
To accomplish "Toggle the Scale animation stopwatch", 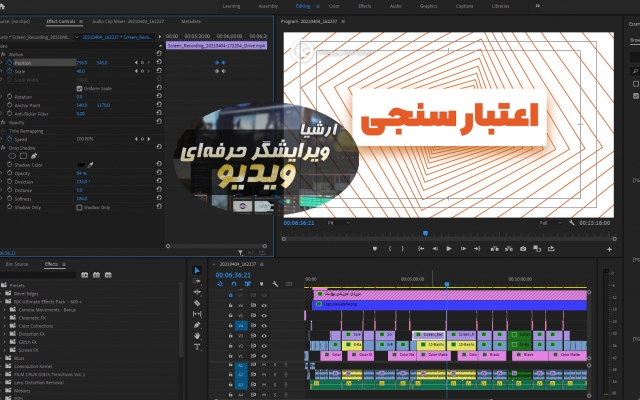I will 9,71.
